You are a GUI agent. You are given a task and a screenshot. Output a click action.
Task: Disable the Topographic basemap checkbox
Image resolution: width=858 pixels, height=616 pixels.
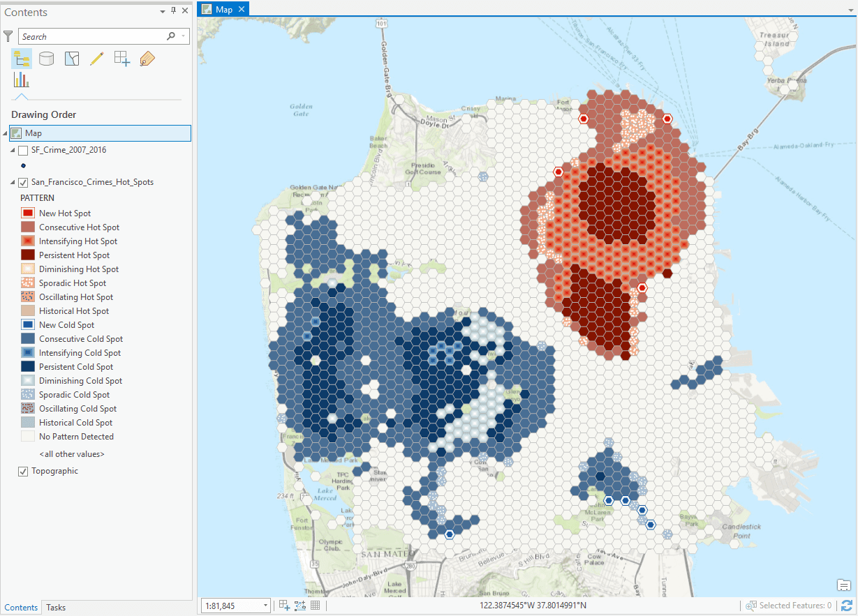click(24, 471)
